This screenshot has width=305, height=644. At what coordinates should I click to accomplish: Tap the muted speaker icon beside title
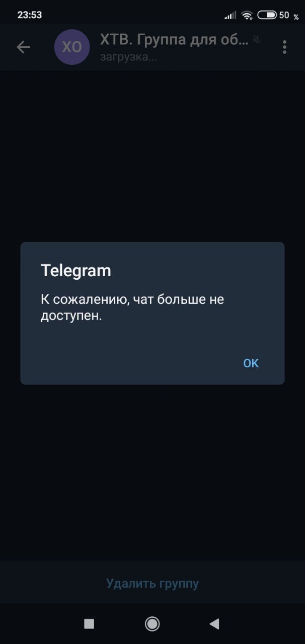[257, 39]
